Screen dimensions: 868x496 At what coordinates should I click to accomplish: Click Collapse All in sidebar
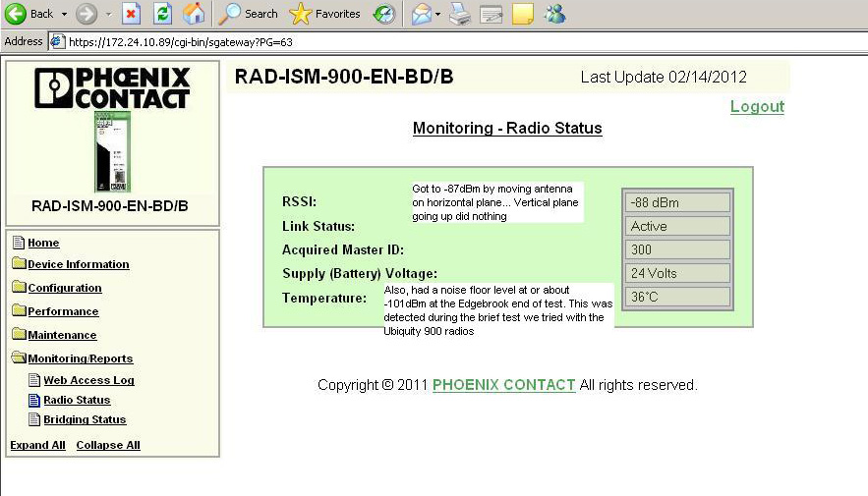(108, 445)
